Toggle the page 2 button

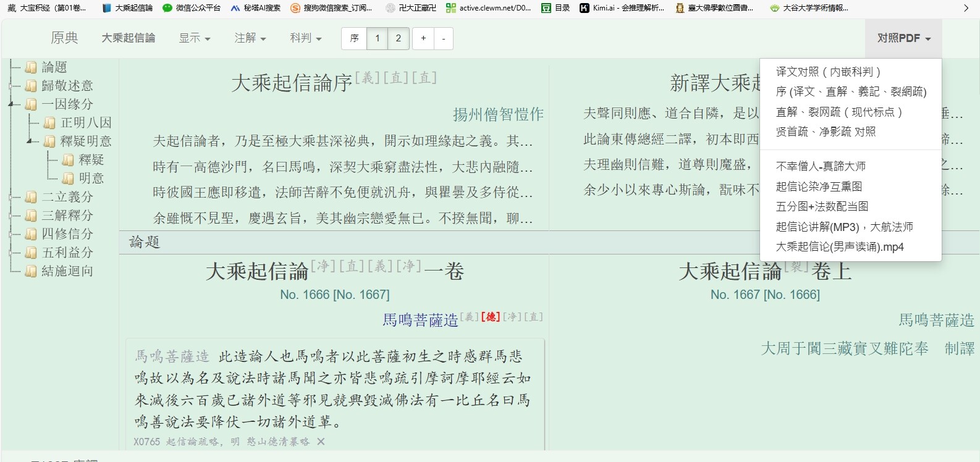point(399,38)
